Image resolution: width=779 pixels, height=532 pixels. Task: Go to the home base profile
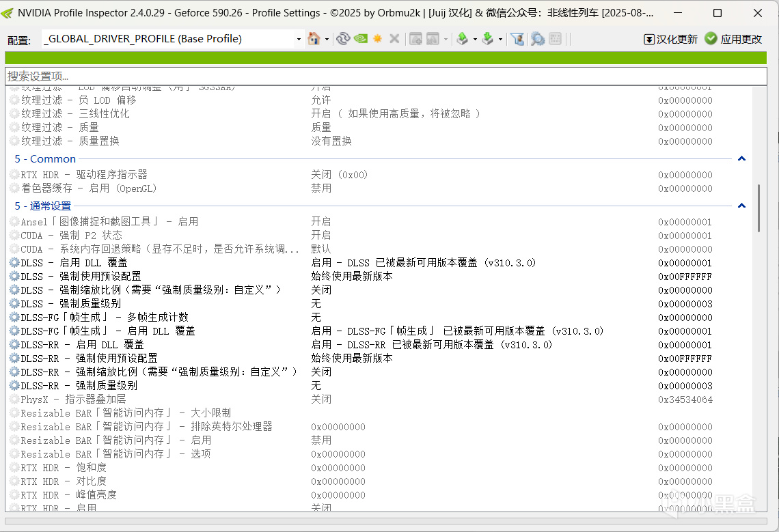tap(314, 38)
